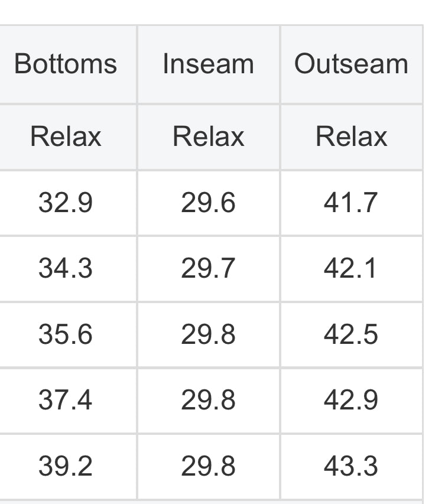The height and width of the screenshot is (504, 448).
Task: Click the Outseam column header
Action: pyautogui.click(x=351, y=64)
